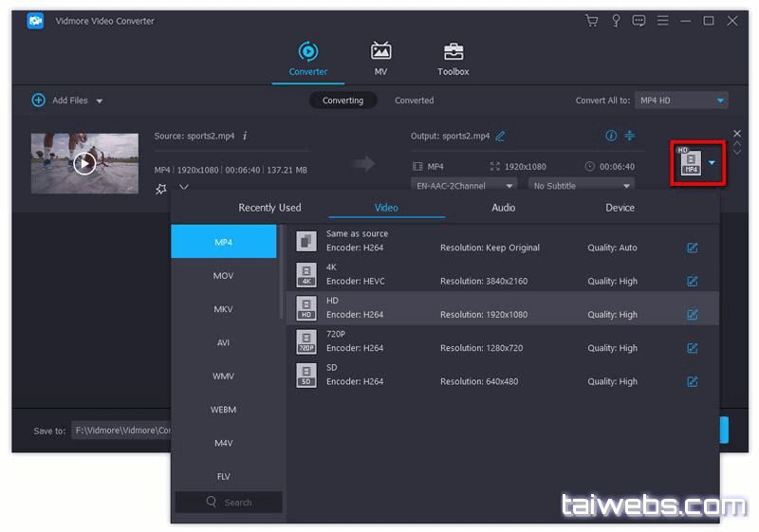Open Convert All to MP4 HD dropdown
The width and height of the screenshot is (759, 532).
click(680, 101)
